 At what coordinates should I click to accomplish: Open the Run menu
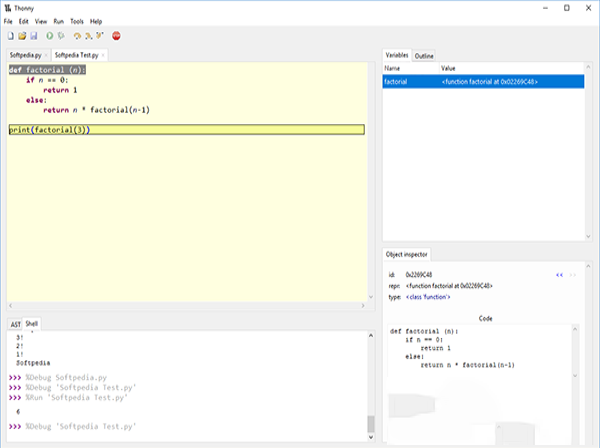point(59,21)
